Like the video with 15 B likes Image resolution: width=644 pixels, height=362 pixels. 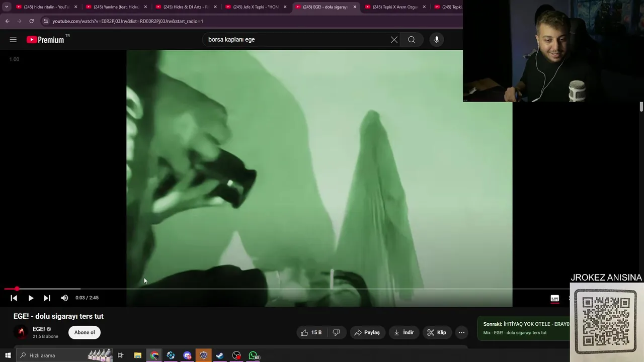[x=311, y=332]
